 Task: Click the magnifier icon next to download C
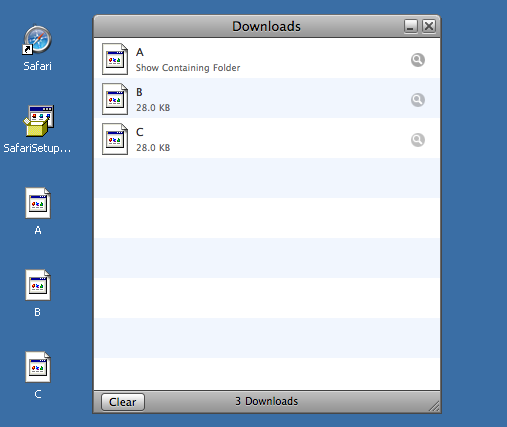pos(417,140)
